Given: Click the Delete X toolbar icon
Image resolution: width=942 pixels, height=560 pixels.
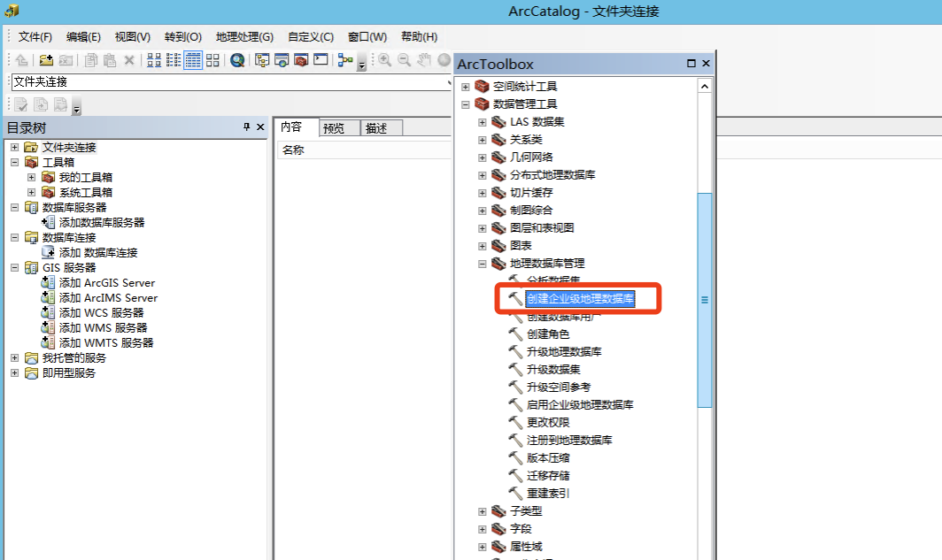Looking at the screenshot, I should coord(129,60).
